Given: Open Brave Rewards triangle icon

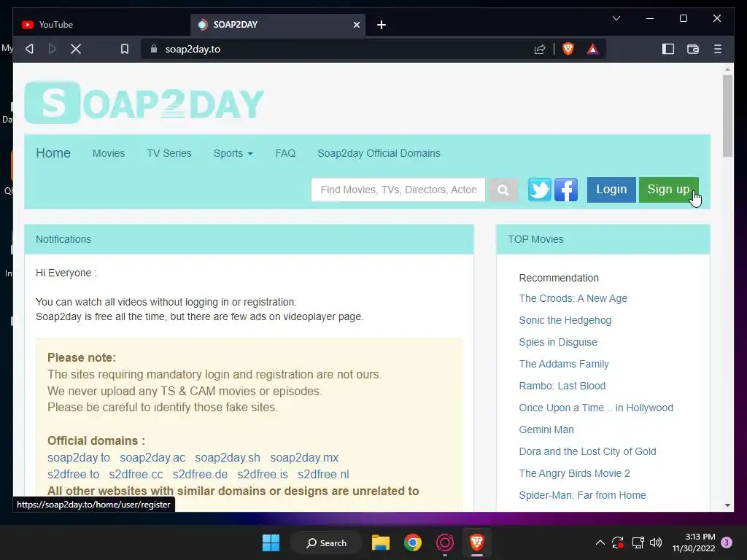Looking at the screenshot, I should coord(592,49).
